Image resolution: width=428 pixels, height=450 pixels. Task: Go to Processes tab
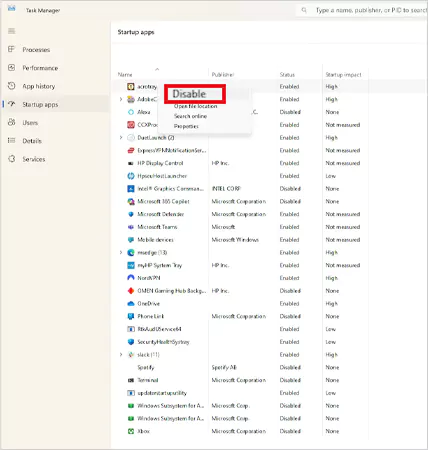[x=36, y=50]
